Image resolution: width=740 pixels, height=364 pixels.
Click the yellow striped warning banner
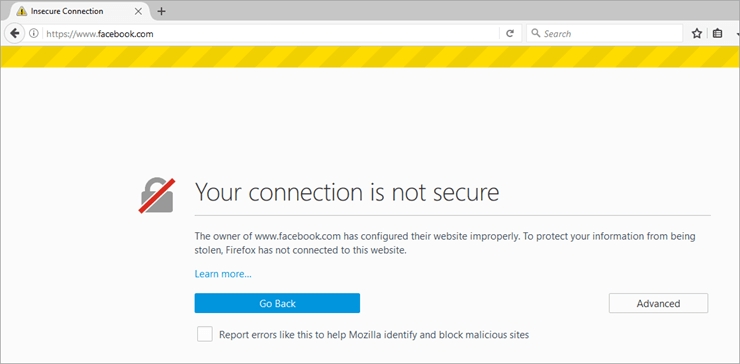pyautogui.click(x=370, y=57)
